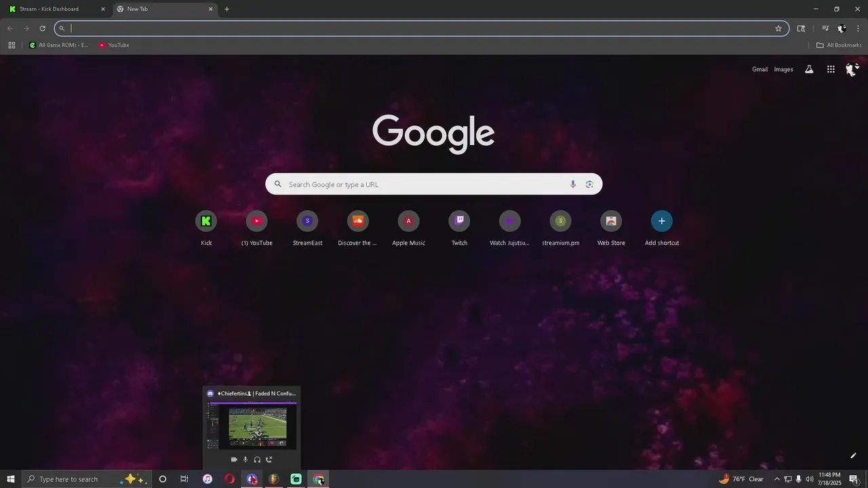Viewport: 868px width, 488px height.
Task: Click the Discord window preview thumbnail
Action: 252,425
